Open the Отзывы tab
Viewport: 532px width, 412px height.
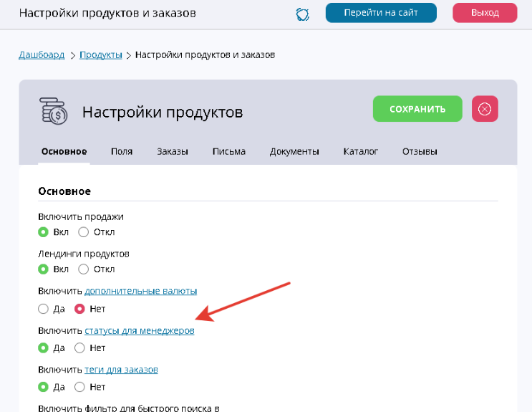(x=420, y=151)
